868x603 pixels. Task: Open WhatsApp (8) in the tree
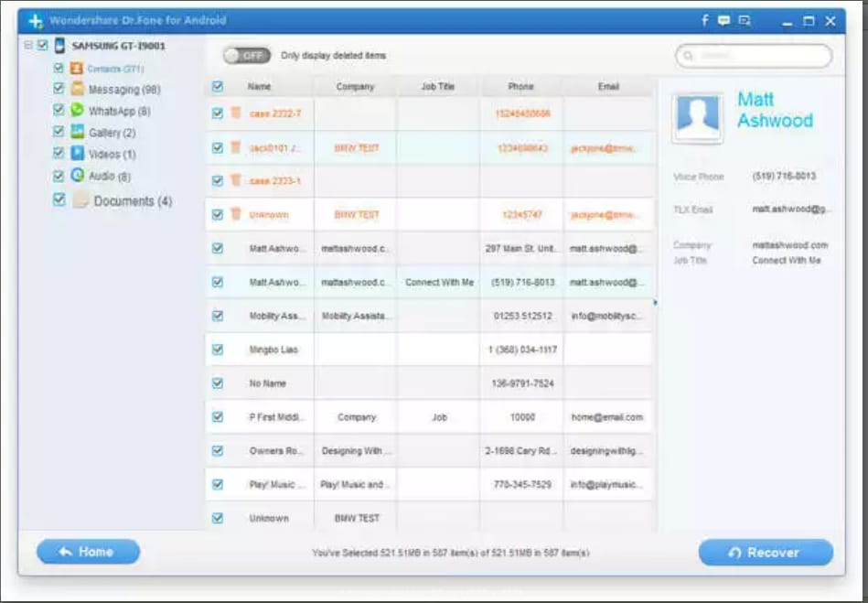(x=120, y=112)
